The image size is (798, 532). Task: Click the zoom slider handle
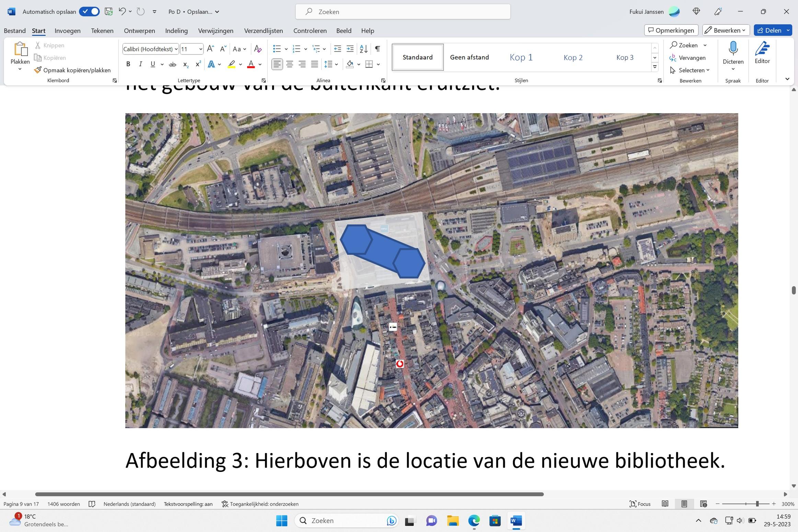(x=757, y=504)
